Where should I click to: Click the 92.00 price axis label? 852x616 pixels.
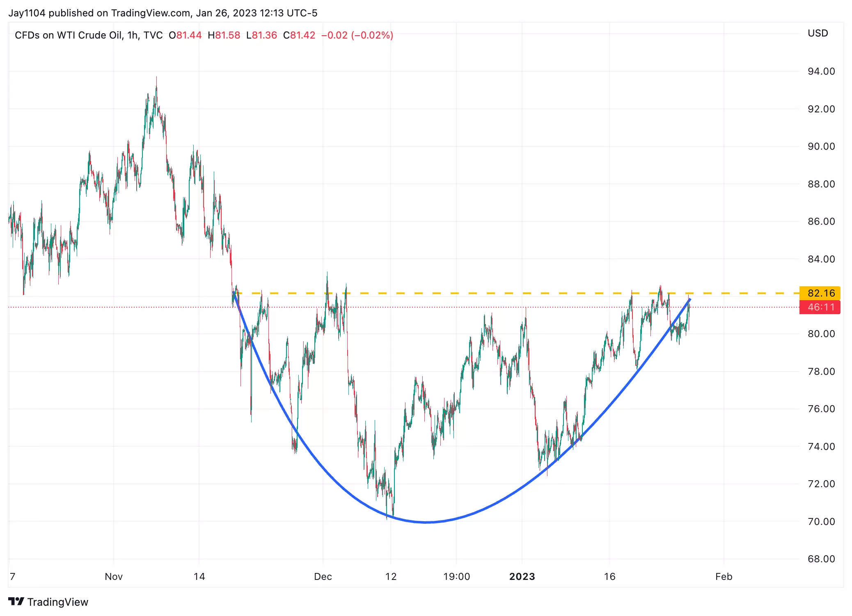(x=821, y=109)
